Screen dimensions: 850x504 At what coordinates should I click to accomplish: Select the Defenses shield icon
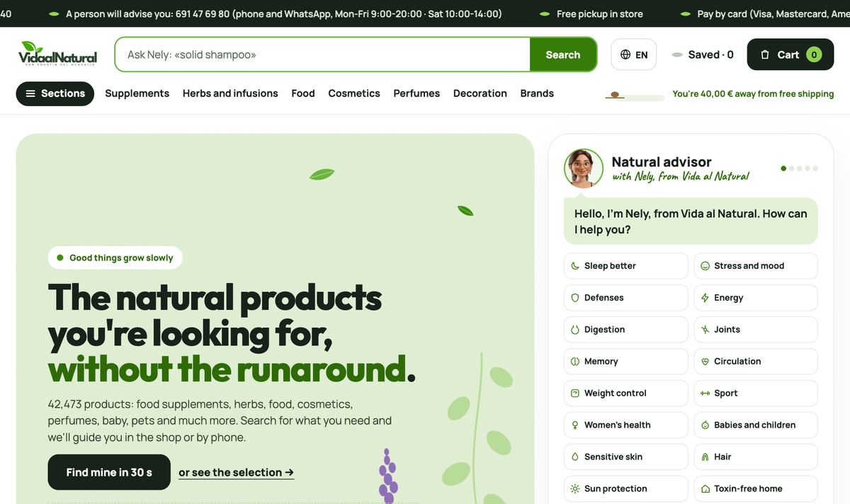[x=575, y=298]
